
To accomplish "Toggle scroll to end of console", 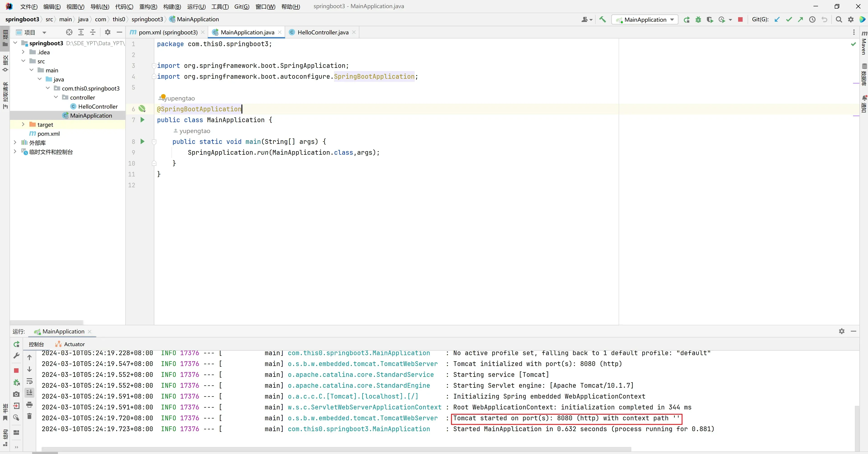I will click(29, 393).
